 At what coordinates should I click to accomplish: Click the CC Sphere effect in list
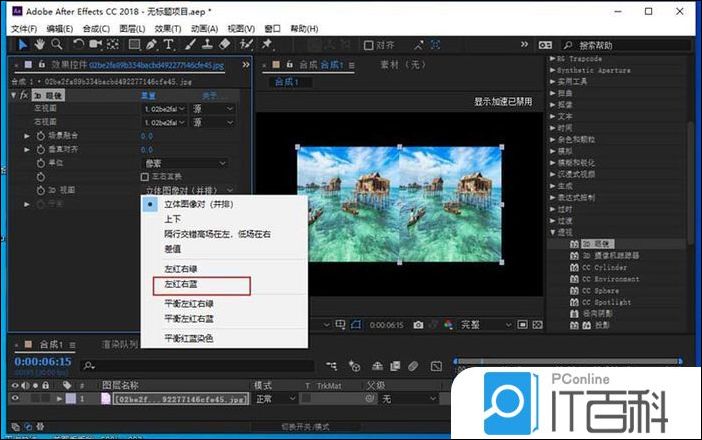pyautogui.click(x=613, y=290)
